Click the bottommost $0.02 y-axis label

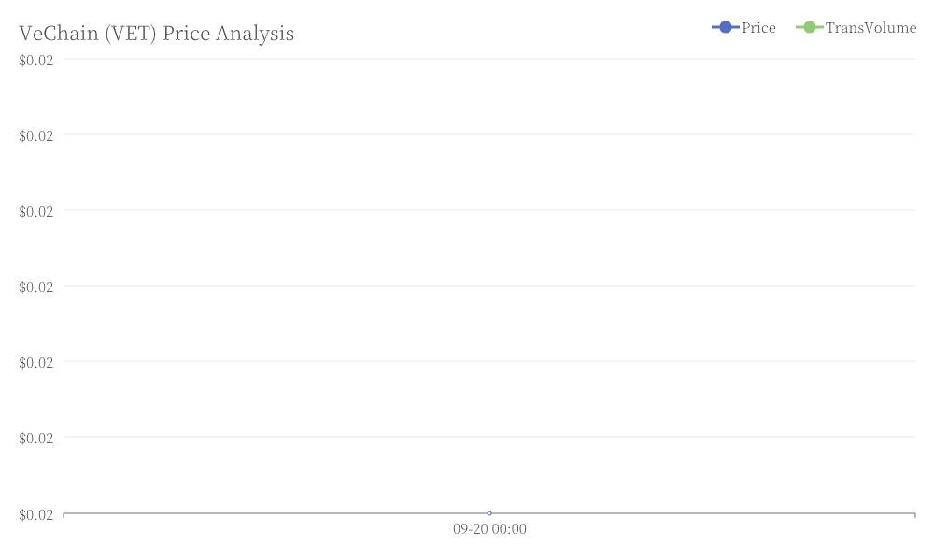(x=35, y=515)
